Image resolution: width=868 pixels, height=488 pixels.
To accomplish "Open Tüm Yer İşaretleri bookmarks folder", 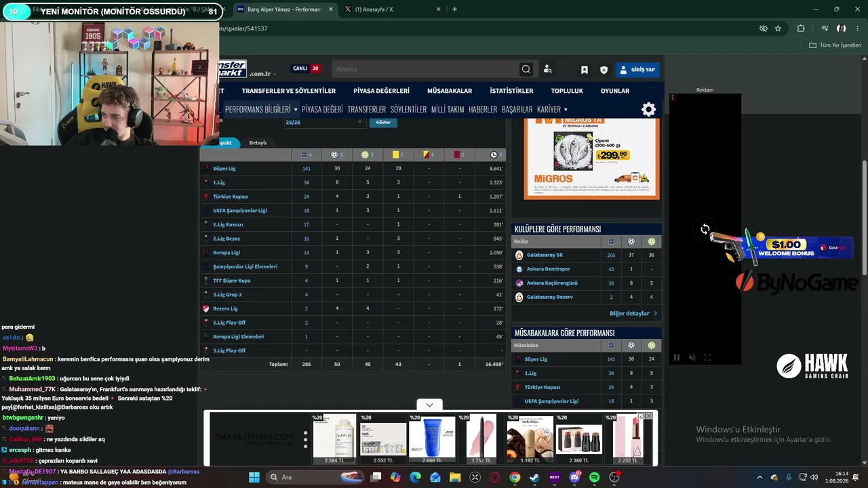I will click(835, 45).
